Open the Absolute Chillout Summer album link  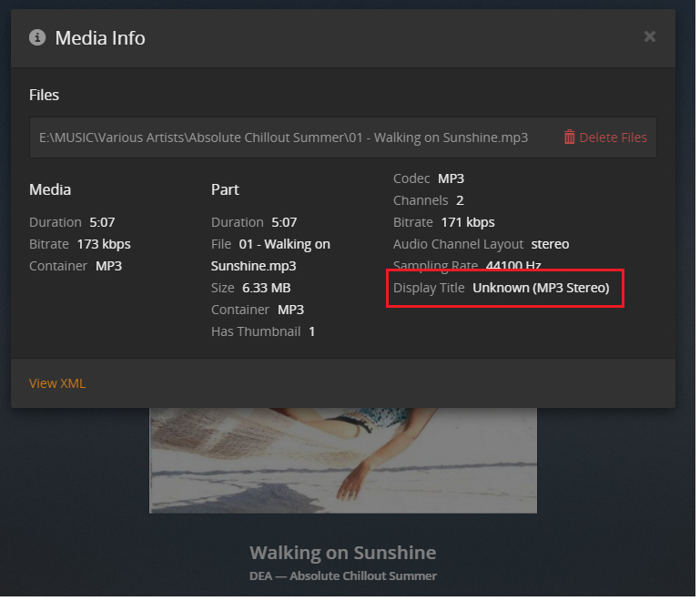(x=363, y=576)
